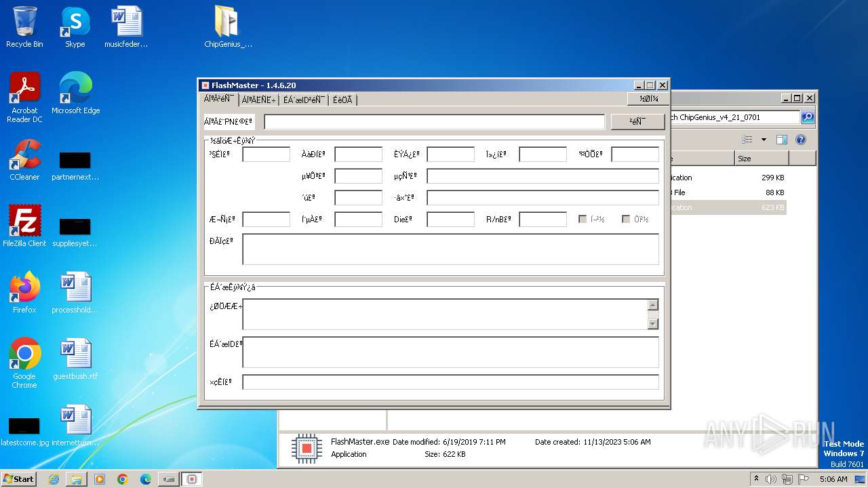
Task: Select the 88 KB file row
Action: pyautogui.click(x=728, y=192)
